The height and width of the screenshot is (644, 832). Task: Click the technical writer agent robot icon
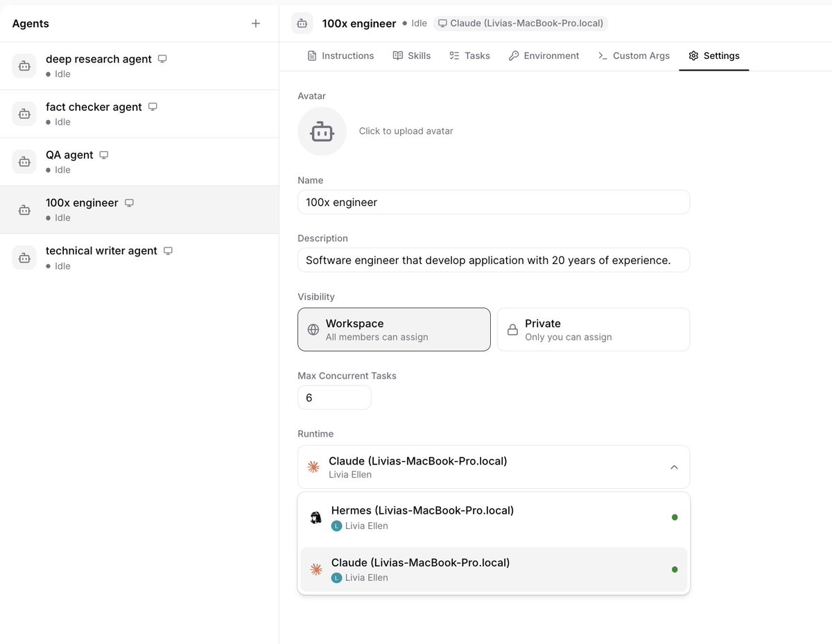tap(24, 258)
